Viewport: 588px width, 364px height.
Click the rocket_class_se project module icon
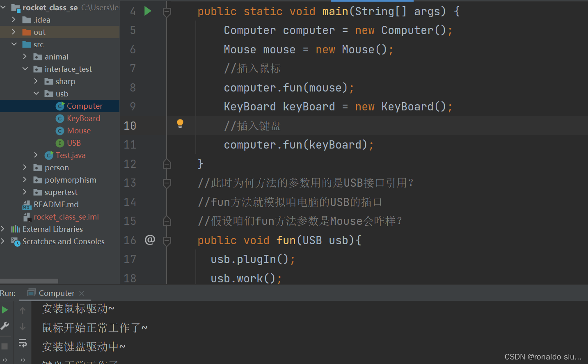pyautogui.click(x=16, y=7)
